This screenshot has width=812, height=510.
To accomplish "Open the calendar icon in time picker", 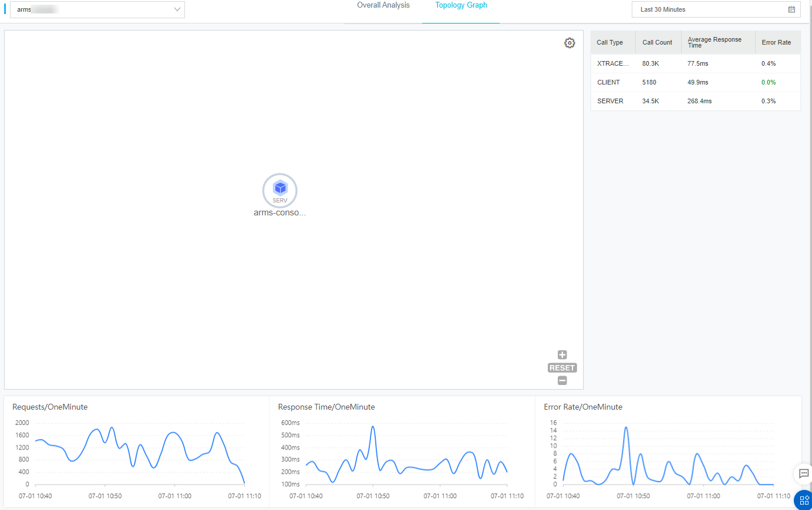I will coord(791,9).
